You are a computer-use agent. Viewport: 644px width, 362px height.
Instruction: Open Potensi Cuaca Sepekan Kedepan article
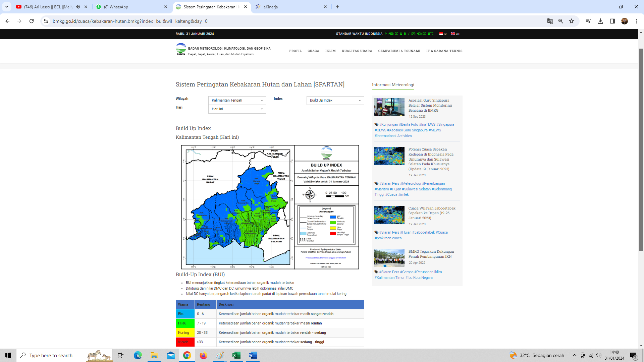[x=431, y=159]
